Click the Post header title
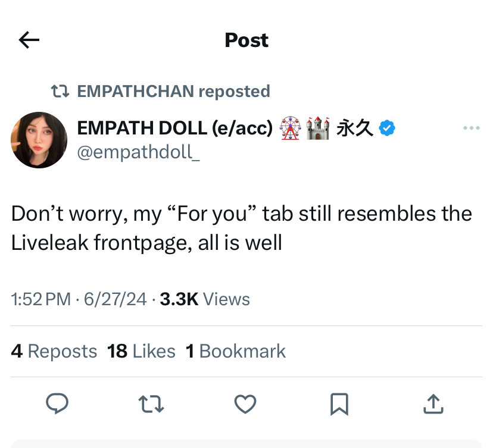The height and width of the screenshot is (448, 493). click(x=246, y=40)
